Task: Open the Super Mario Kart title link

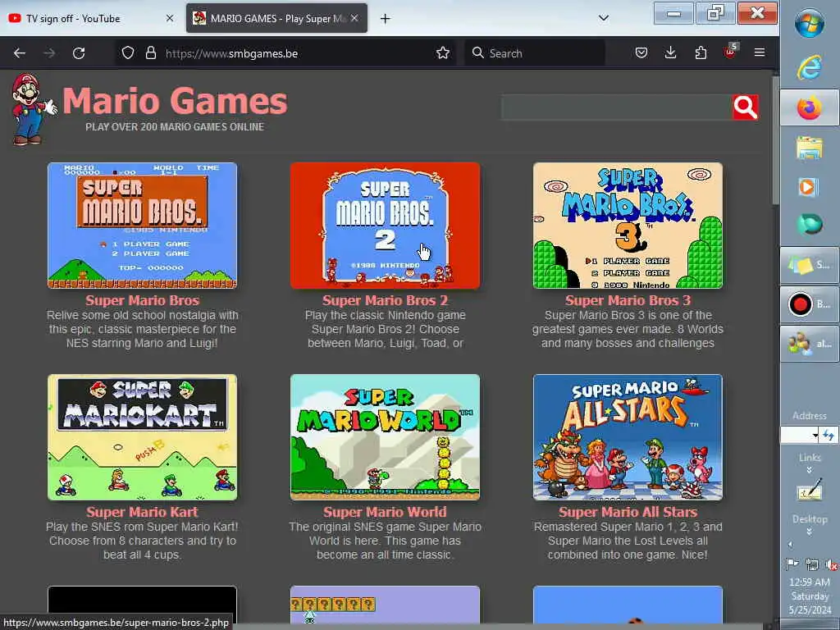Action: 143,512
